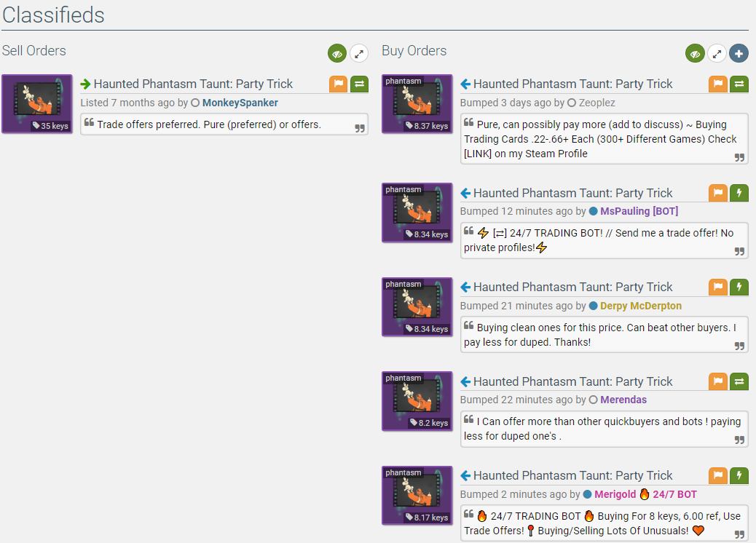Click blue plus icon to add buy order
The image size is (756, 543).
coord(739,53)
